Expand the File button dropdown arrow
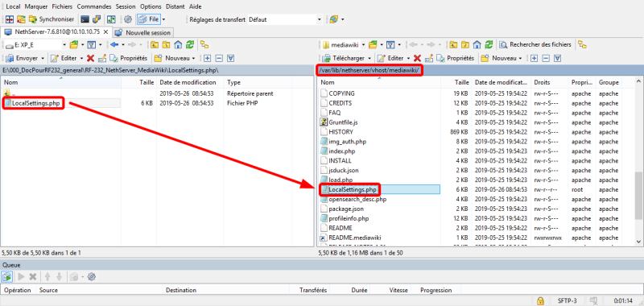644x306 pixels. (163, 19)
